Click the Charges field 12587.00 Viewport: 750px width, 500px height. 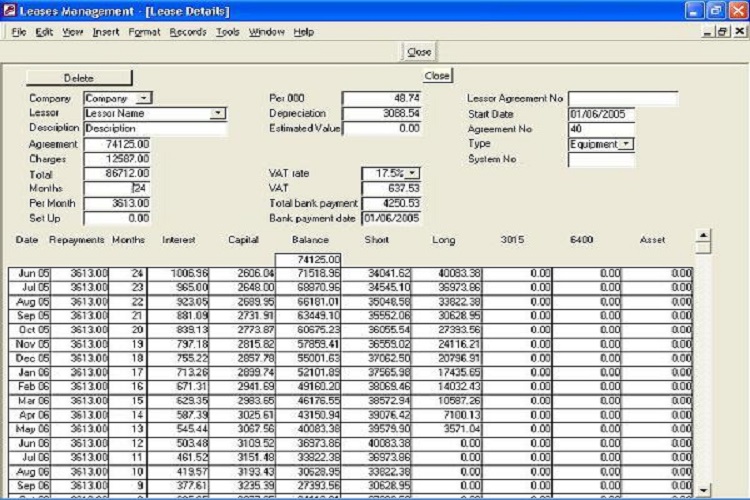click(117, 159)
